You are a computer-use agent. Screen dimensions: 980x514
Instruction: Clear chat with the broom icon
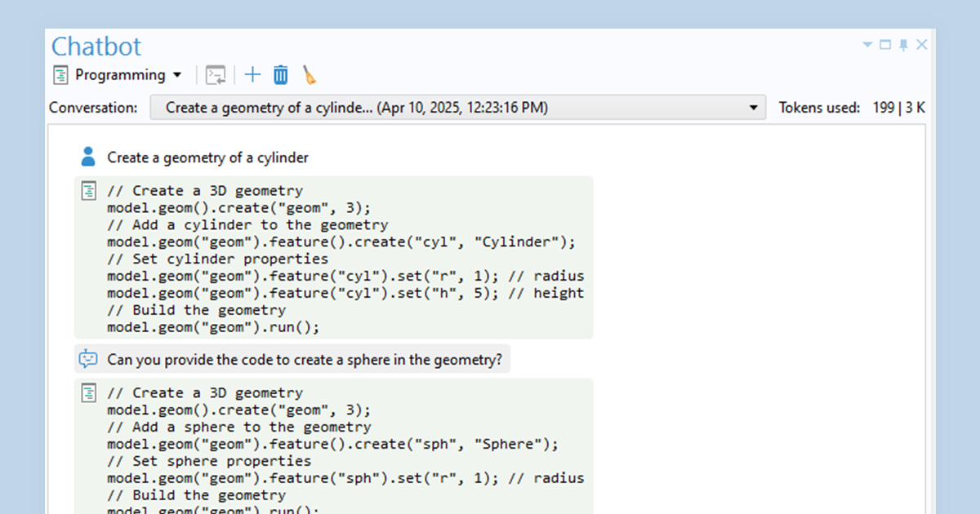310,75
